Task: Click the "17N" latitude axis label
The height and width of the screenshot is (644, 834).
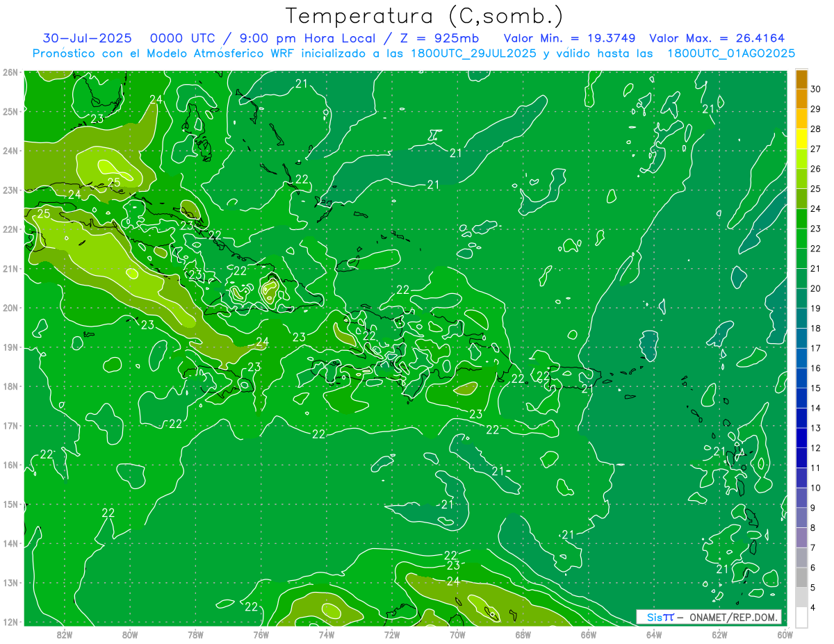Action: 10,426
